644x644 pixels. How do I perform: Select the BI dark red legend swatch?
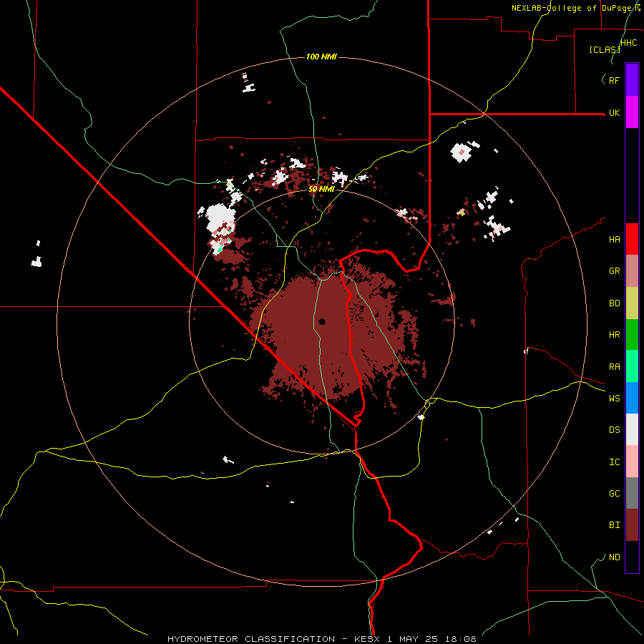tap(632, 525)
